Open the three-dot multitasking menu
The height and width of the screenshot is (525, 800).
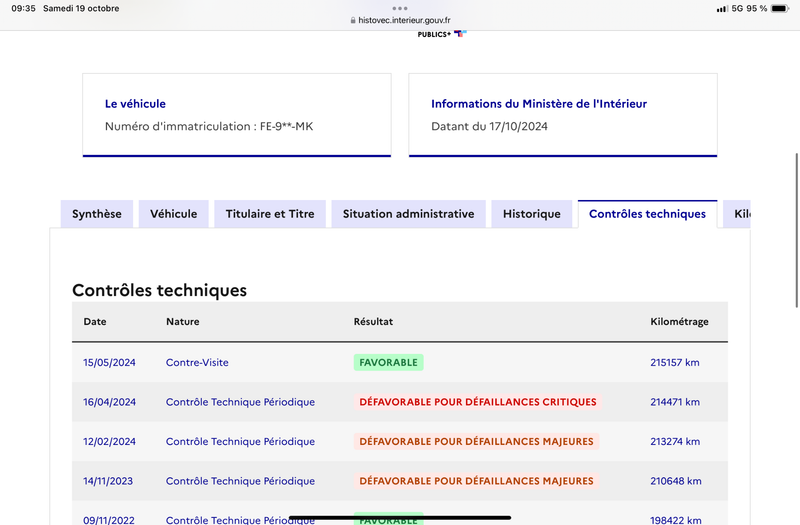point(400,8)
